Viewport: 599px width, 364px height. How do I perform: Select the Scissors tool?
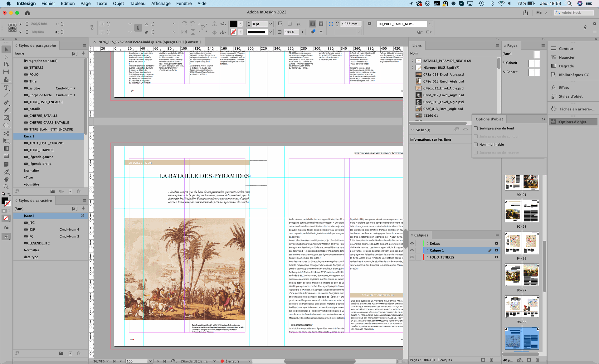6,133
